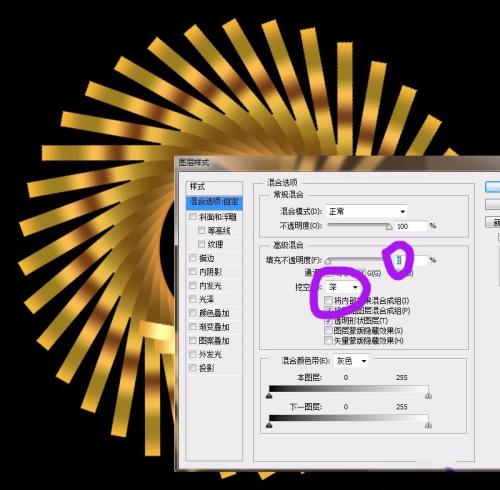The image size is (500, 490).
Task: Click the 图层样式 dialog title bar
Action: pos(337,163)
